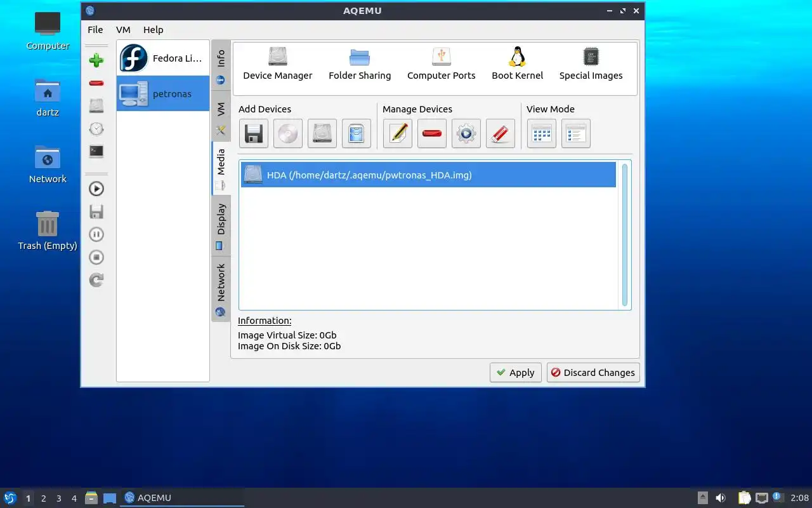This screenshot has width=812, height=508.
Task: Open device settings gear icon
Action: pos(466,133)
